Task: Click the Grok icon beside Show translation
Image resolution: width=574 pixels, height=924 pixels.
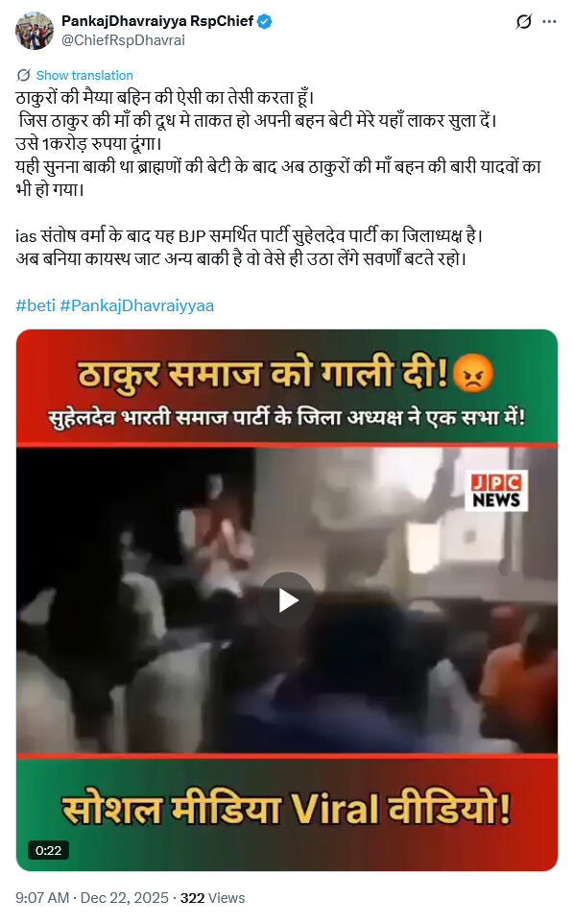Action: (24, 76)
